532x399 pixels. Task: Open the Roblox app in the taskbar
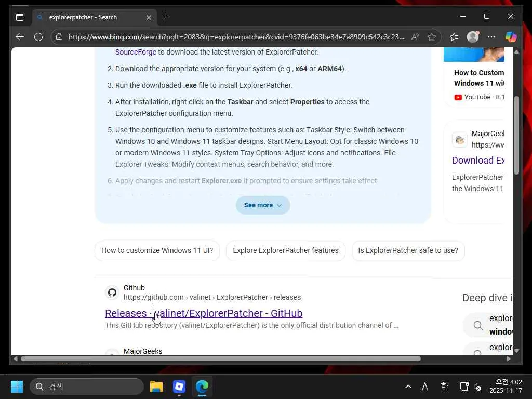click(x=179, y=387)
